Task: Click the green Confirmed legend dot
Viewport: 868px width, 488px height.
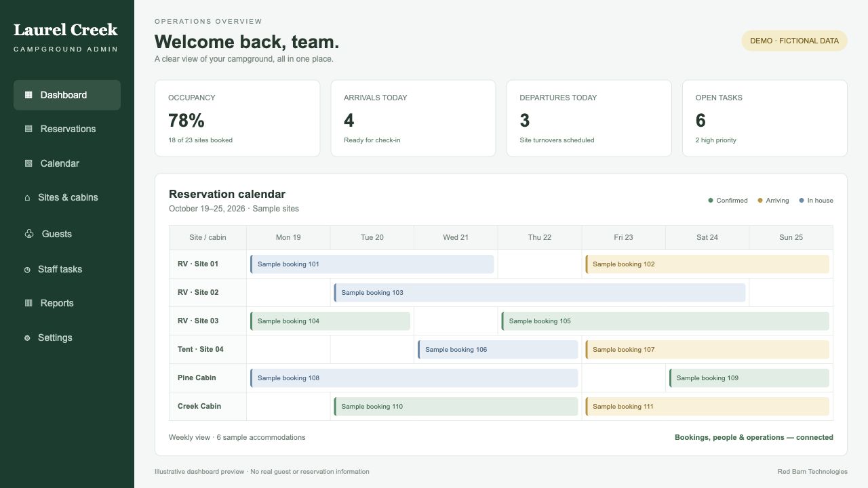Action: click(x=711, y=200)
